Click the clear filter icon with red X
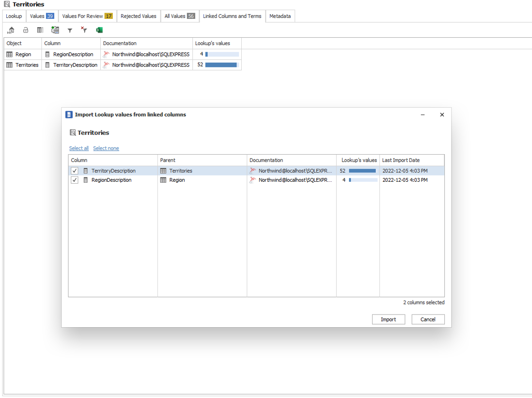This screenshot has height=398, width=532. (84, 30)
